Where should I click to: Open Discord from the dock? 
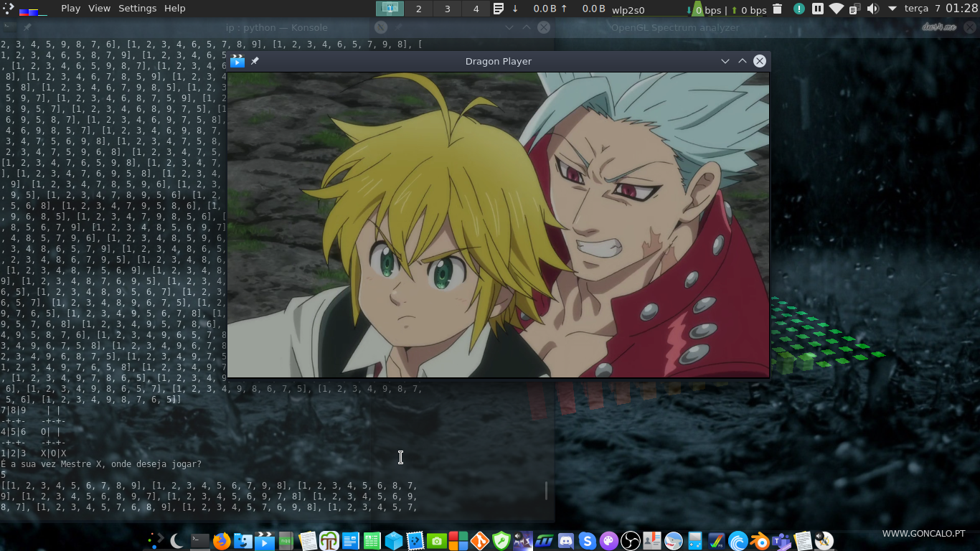click(566, 540)
